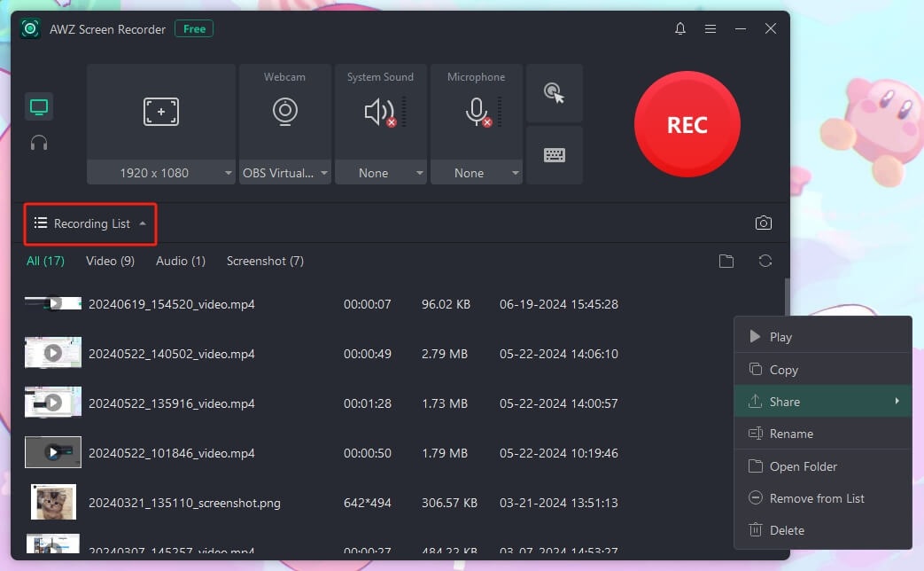Open the Share submenu
The width and height of the screenshot is (924, 571).
[823, 401]
